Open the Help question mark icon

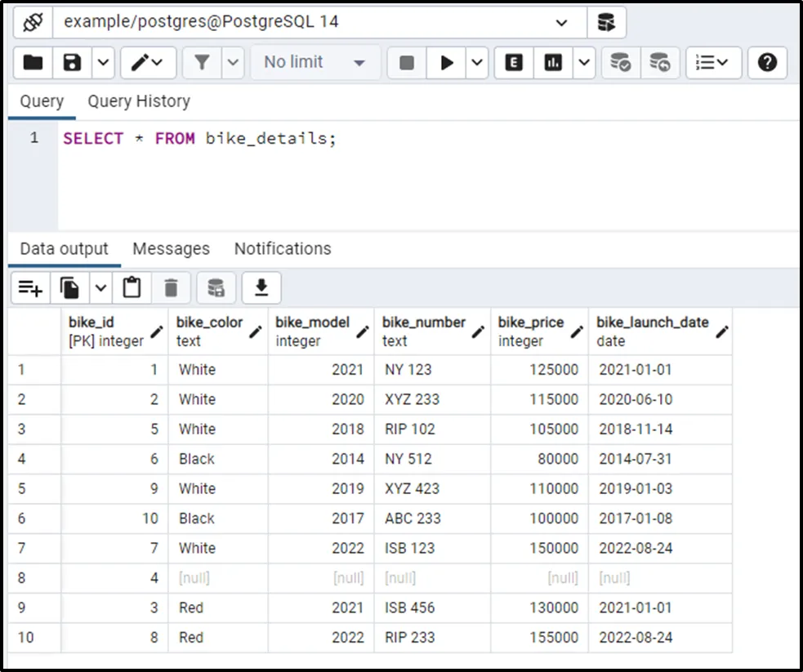(767, 63)
